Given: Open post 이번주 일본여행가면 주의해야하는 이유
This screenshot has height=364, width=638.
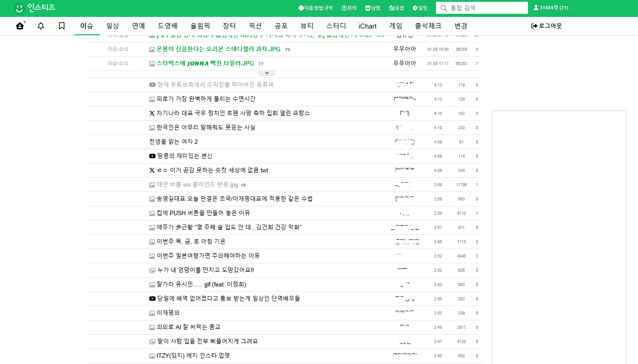Looking at the screenshot, I should [x=208, y=256].
